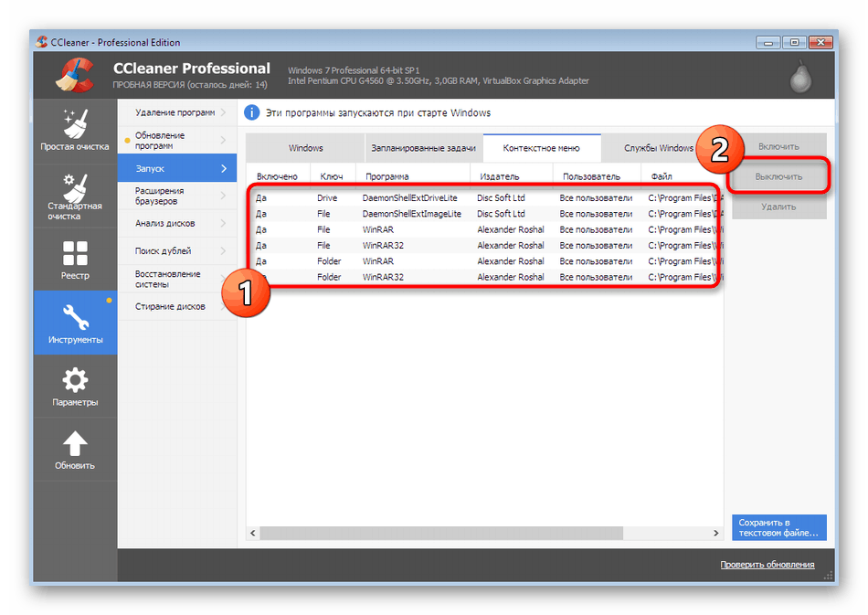Open Параметры gear section
The height and width of the screenshot is (615, 868).
(x=75, y=387)
